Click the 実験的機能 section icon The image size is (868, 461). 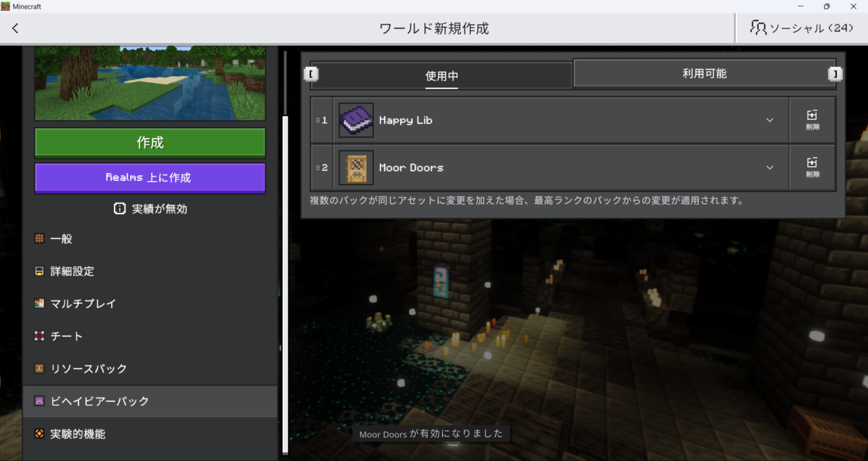pos(39,434)
